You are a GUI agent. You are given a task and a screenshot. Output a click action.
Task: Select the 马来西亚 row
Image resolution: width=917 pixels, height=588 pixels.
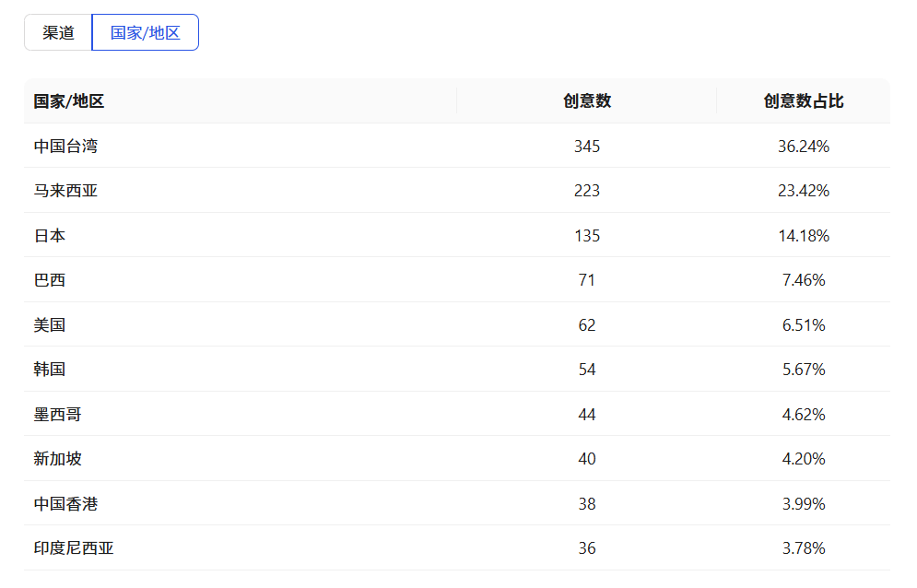[65, 191]
